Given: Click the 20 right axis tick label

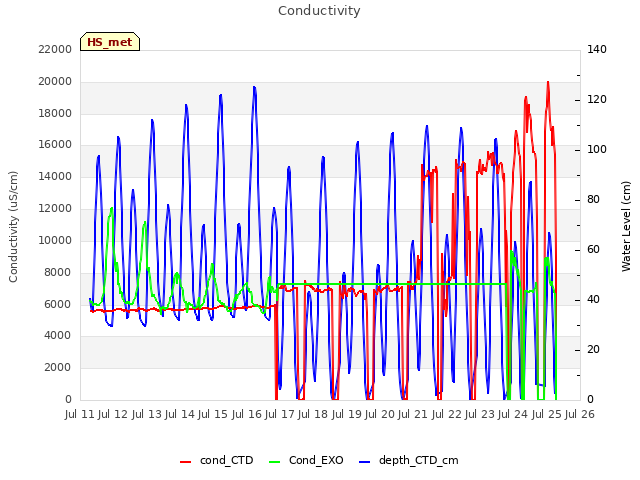Looking at the screenshot, I should click(x=593, y=350).
